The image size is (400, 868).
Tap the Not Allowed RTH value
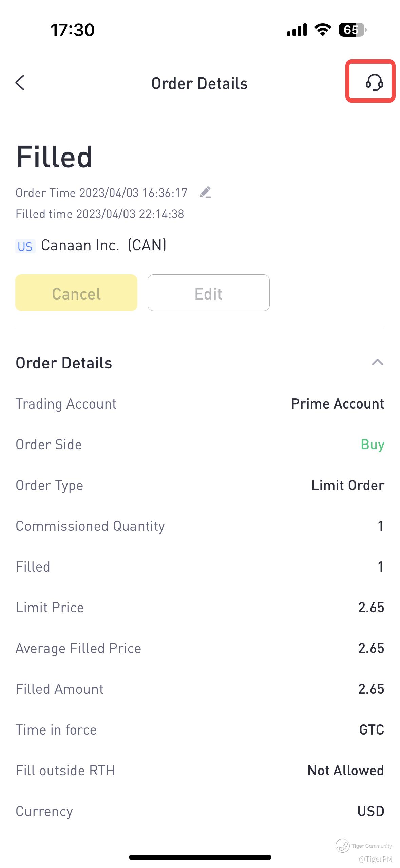click(x=345, y=771)
